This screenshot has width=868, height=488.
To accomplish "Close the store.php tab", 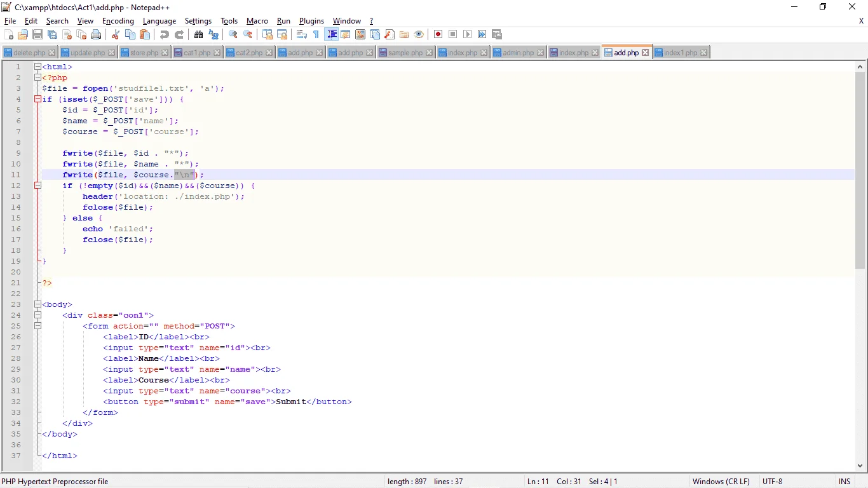I will pos(165,53).
